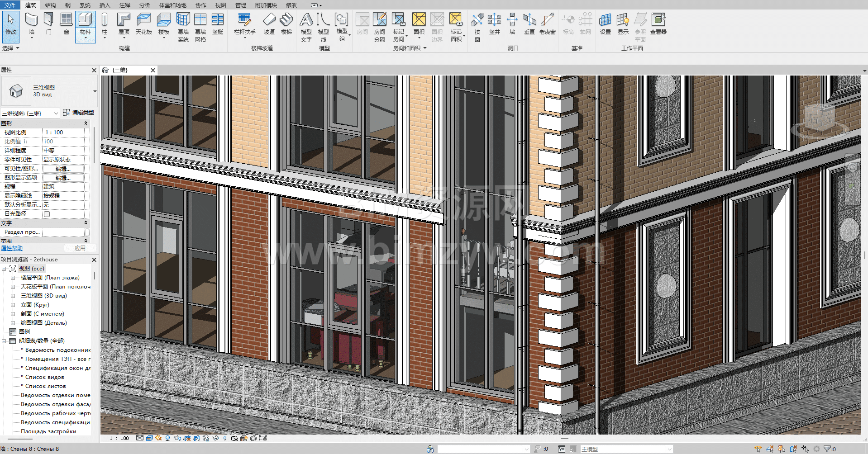
Task: Expand the 房间和面积 panel dropdown
Action: click(x=410, y=48)
